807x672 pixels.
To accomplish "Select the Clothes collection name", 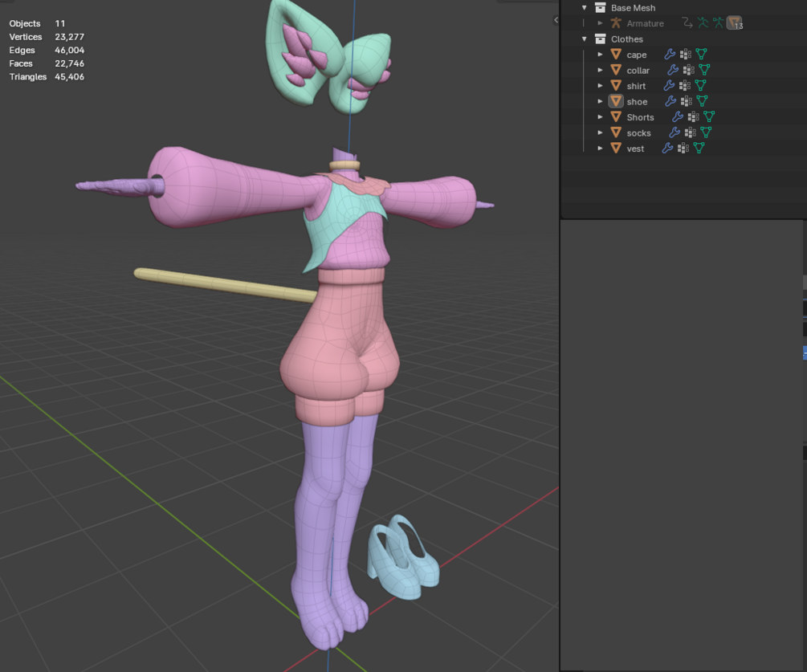I will coord(627,39).
